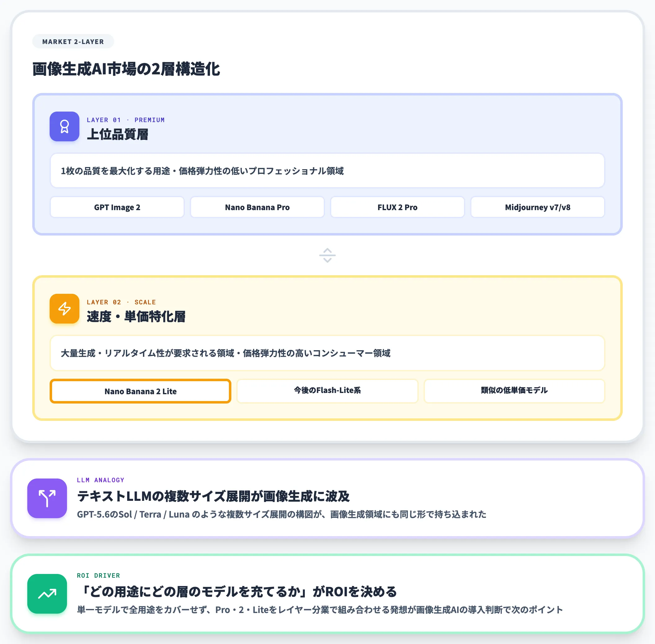Click the description starting 1枚の品質を最大化する用途
This screenshot has height=644, width=655.
[203, 171]
